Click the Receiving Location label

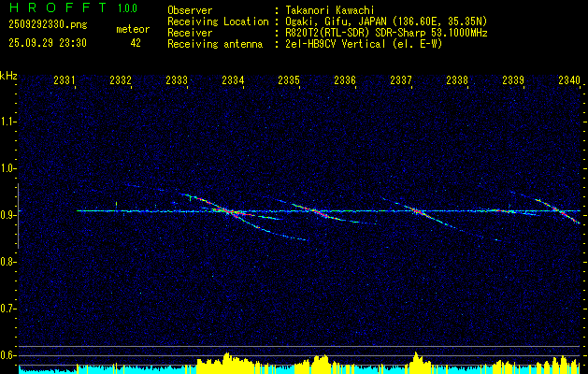tap(218, 22)
